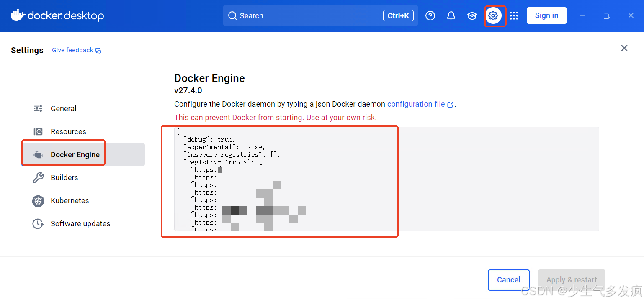Image resolution: width=644 pixels, height=302 pixels.
Task: Open the General settings tab
Action: (83, 109)
